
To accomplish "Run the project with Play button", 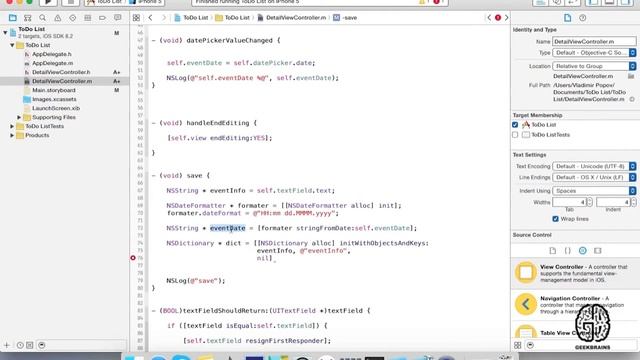I will (48, 2).
